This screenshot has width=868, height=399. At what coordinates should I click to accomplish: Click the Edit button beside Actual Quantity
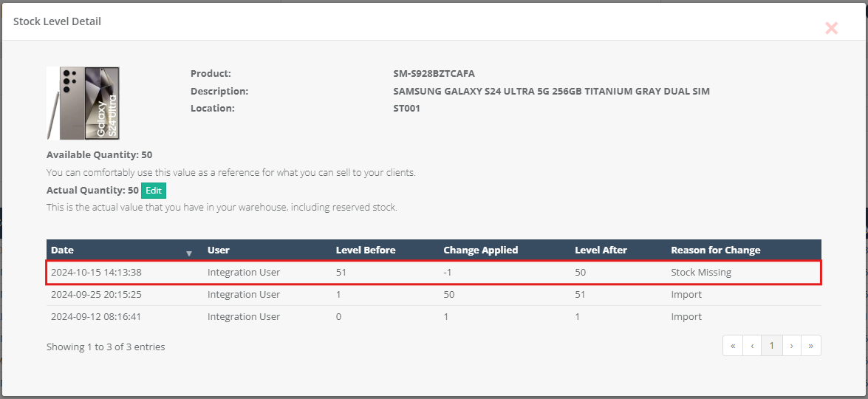(x=154, y=191)
